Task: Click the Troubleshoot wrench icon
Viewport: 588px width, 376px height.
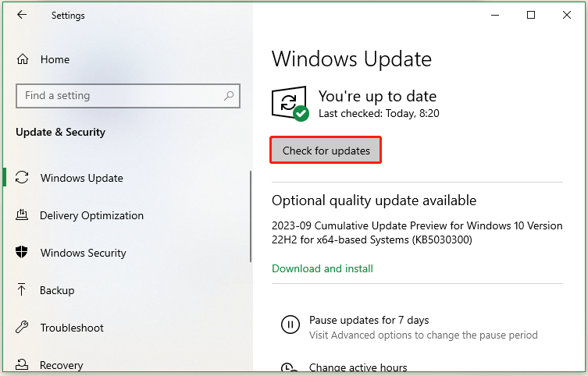Action: coord(22,328)
